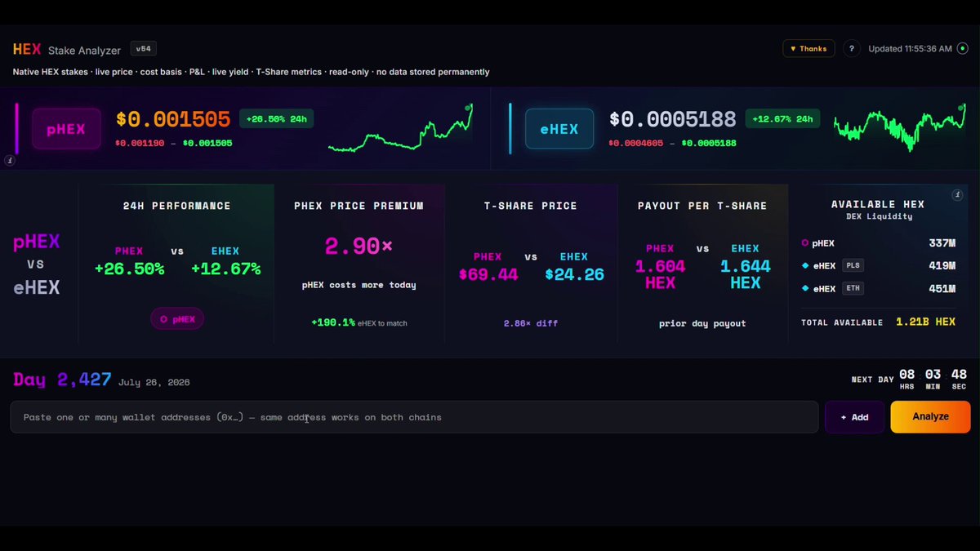Image resolution: width=980 pixels, height=551 pixels.
Task: Click the pHEX price sparkline chart
Action: click(400, 129)
